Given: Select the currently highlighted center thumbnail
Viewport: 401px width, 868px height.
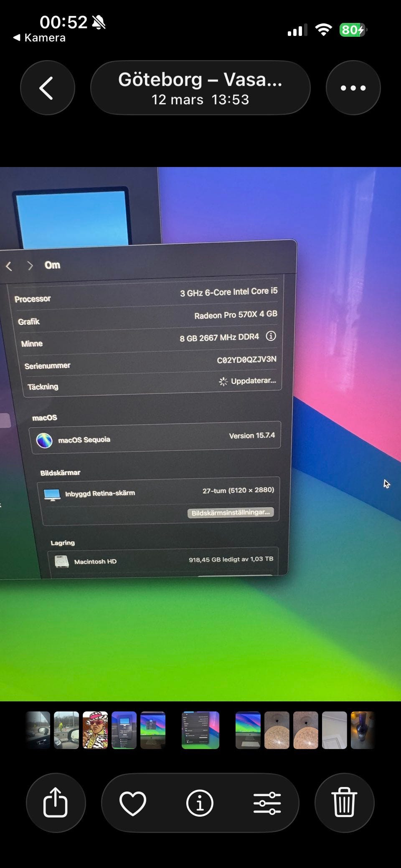Looking at the screenshot, I should coord(200,730).
